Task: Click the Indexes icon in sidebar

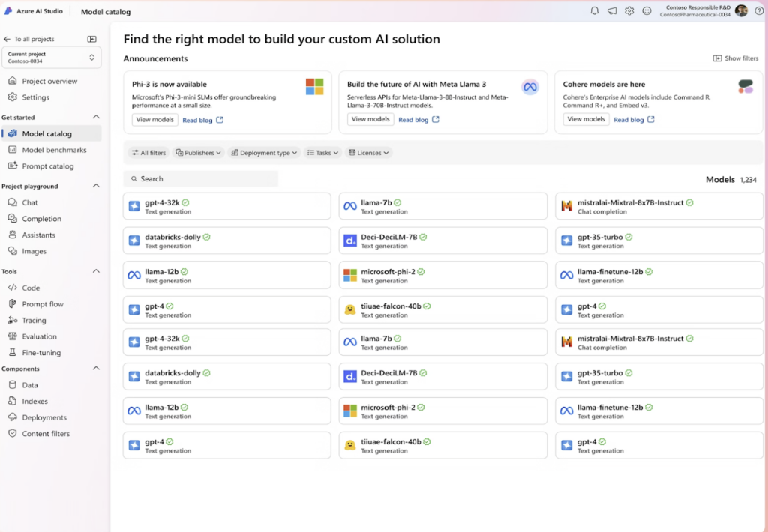Action: 13,401
